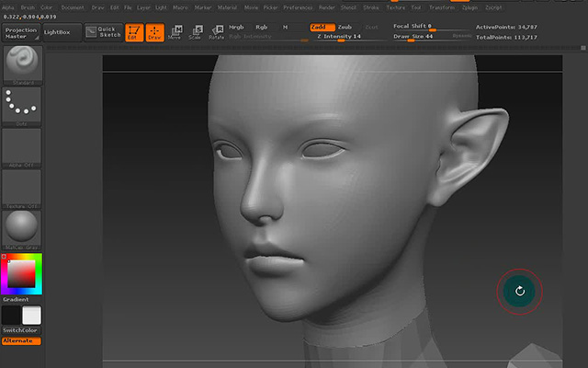Screen dimensions: 588x368
Task: Open the Marker menu
Action: (x=203, y=7)
